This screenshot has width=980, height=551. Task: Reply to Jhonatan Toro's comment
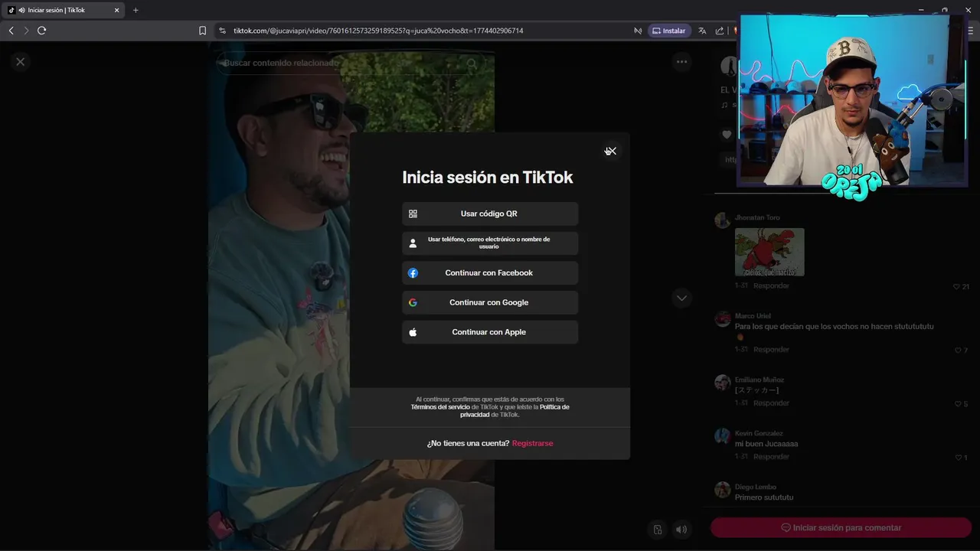(771, 285)
